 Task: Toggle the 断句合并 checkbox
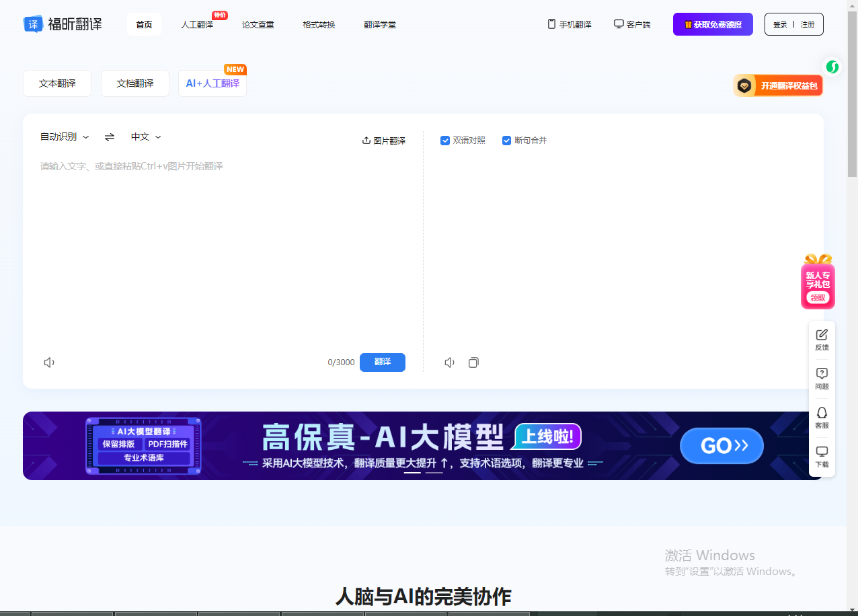click(x=507, y=141)
